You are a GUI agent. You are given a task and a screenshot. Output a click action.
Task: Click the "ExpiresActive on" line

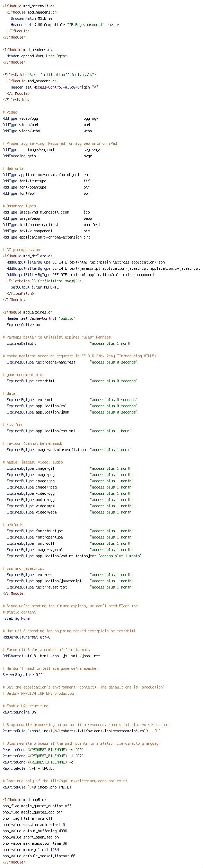(23, 325)
